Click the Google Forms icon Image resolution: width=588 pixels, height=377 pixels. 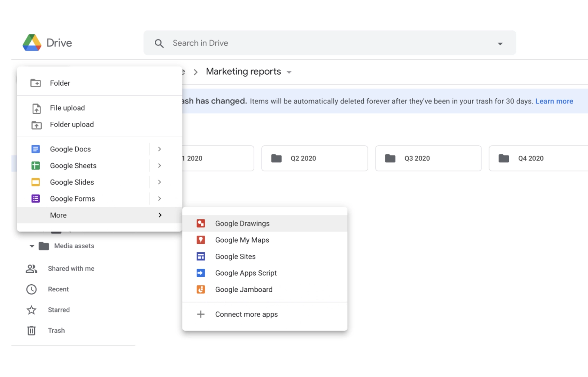click(x=36, y=199)
